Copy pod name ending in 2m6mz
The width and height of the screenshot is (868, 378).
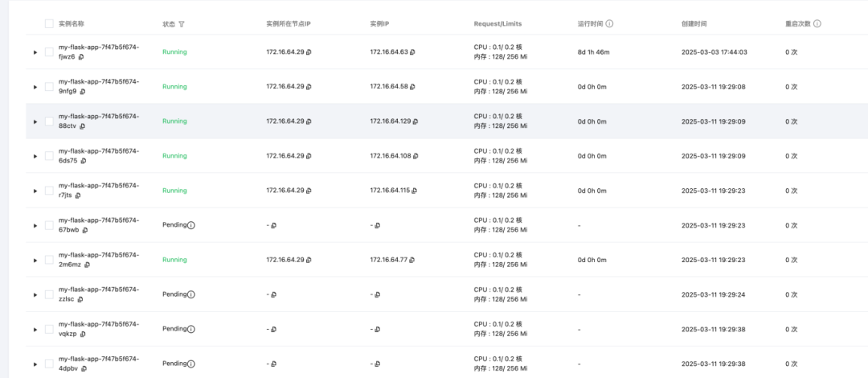pos(88,265)
